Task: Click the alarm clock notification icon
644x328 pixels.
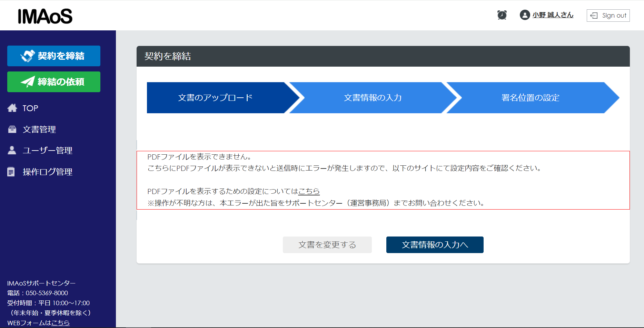Action: click(502, 15)
